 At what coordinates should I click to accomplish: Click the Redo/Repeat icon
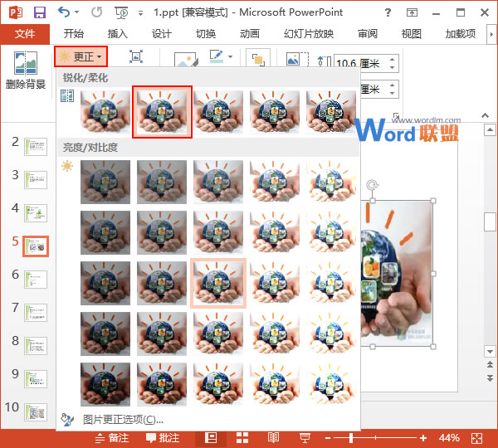click(x=97, y=12)
